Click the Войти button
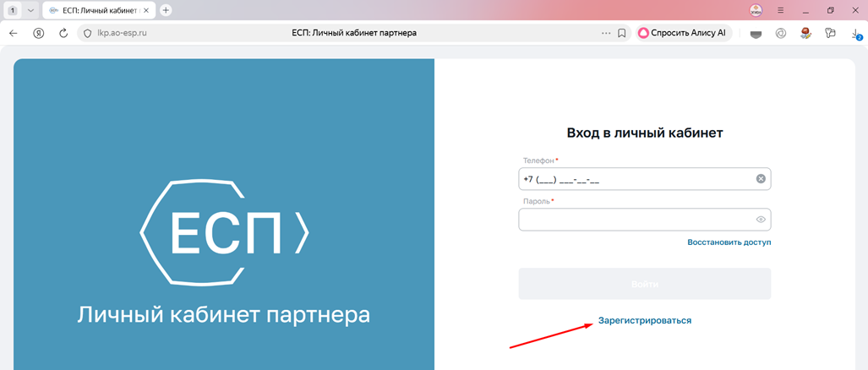 644,284
